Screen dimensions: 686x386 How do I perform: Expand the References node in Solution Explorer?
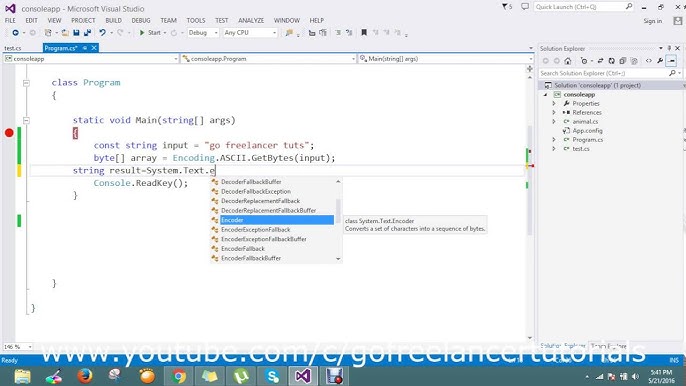[554, 112]
